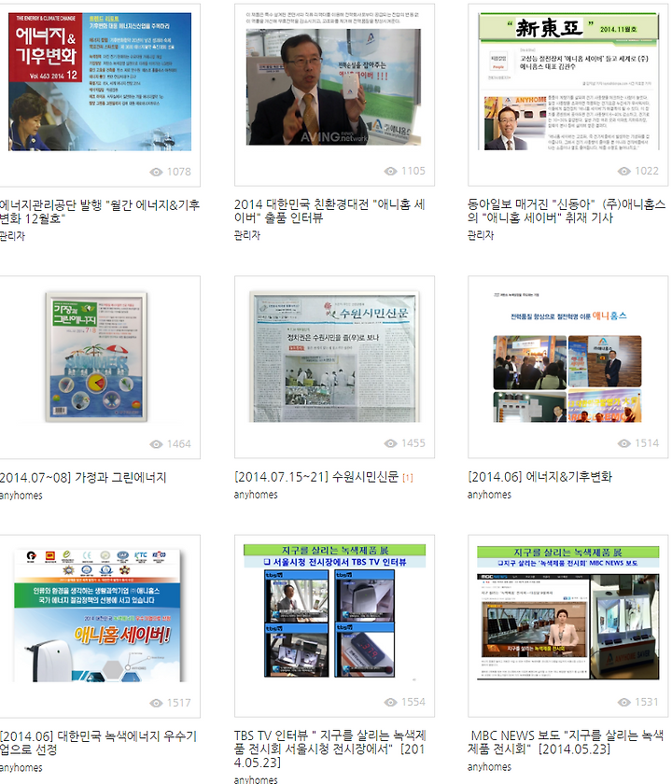Click the title 에너지관리공단 발행 월간 에너지&기후변화 12월호
Screen dimensions: 672x784
pyautogui.click(x=100, y=212)
